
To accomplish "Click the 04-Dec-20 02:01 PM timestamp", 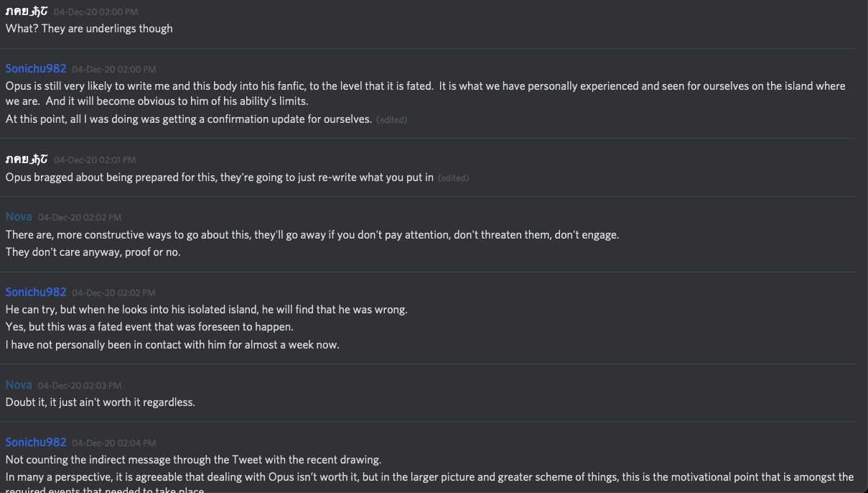I will (94, 160).
